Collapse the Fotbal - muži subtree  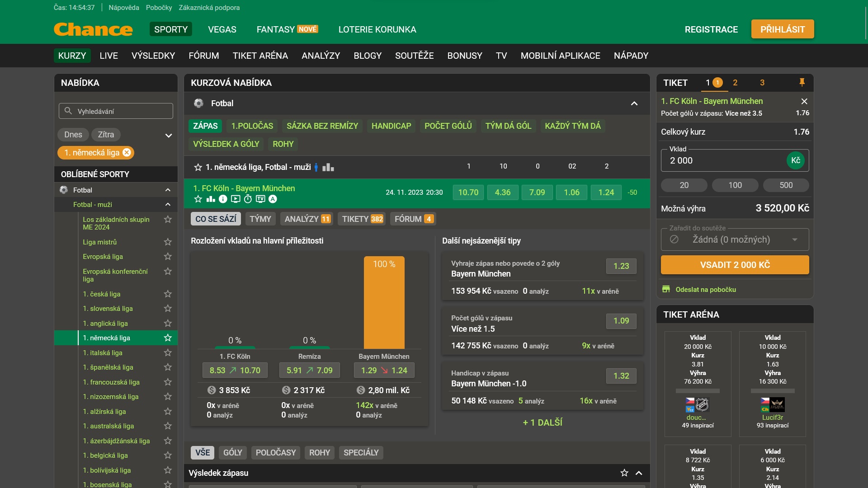[x=168, y=204]
